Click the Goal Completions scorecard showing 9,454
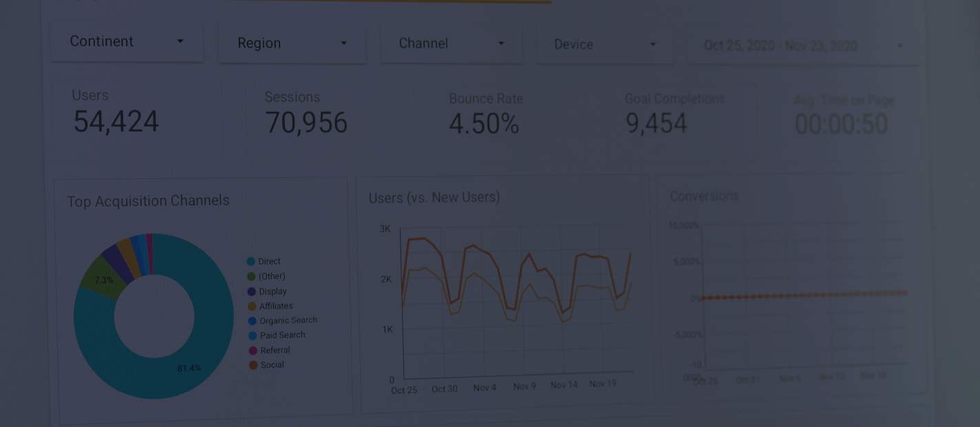The height and width of the screenshot is (427, 980). point(656,124)
